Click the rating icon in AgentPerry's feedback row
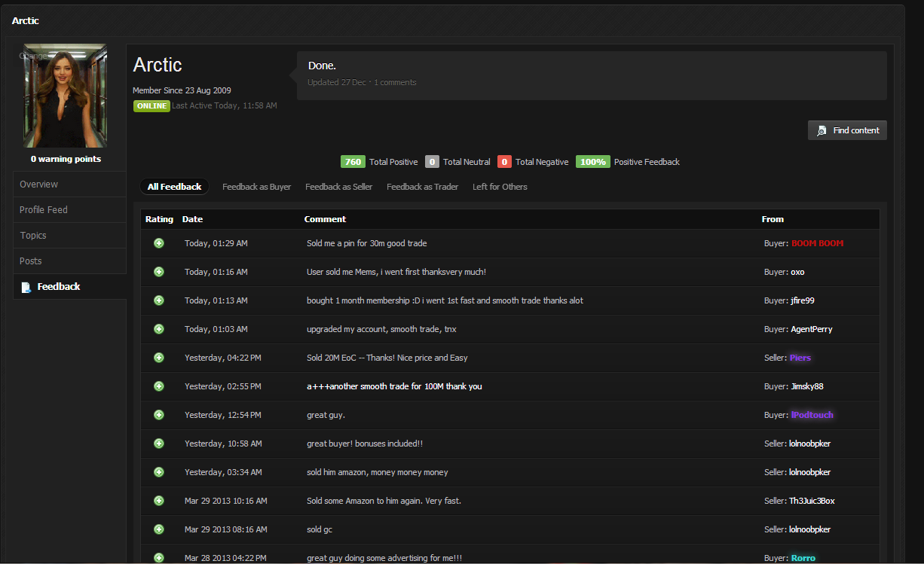This screenshot has width=924, height=564. tap(159, 329)
